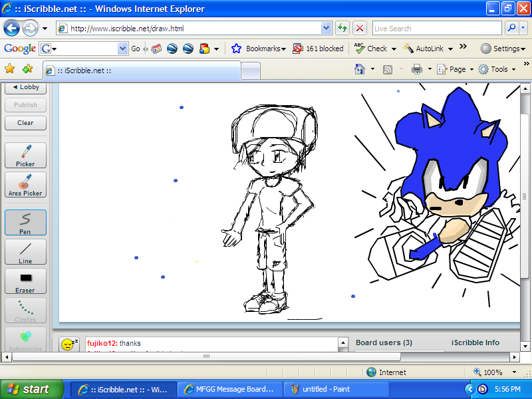Screen dimensions: 532x399
Task: Click the Circles tool
Action: [x=25, y=311]
